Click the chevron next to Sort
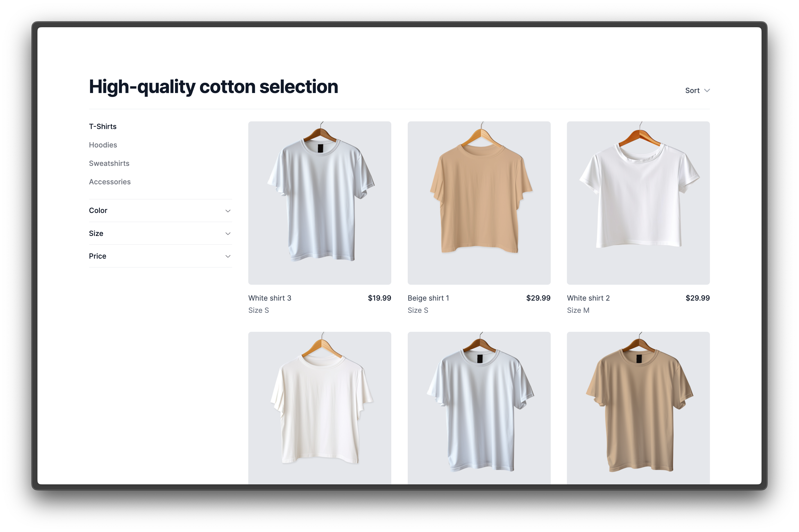 pos(707,90)
